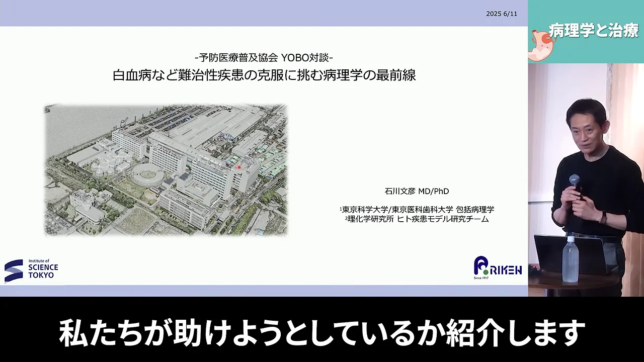
Task: Click the subtitle 予防医療普及協会 YOBO対談
Action: point(264,57)
